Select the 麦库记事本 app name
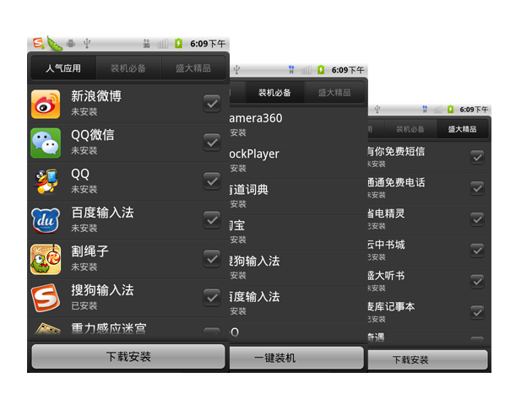 tap(392, 306)
